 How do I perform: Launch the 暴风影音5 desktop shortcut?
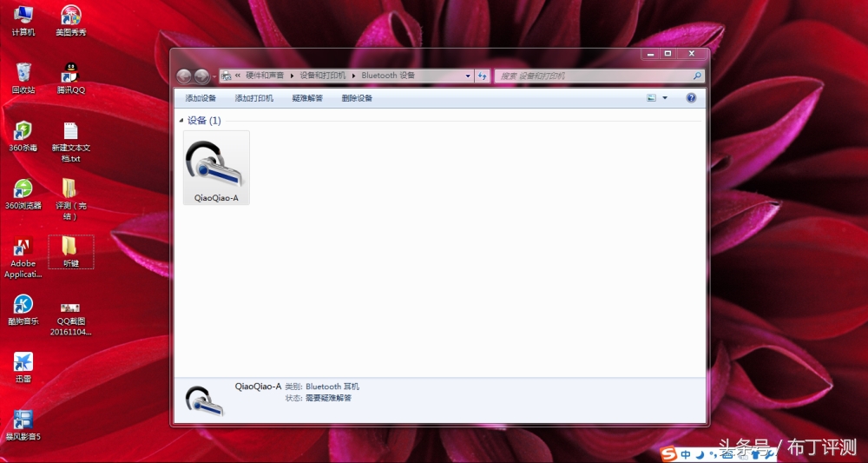coord(23,426)
